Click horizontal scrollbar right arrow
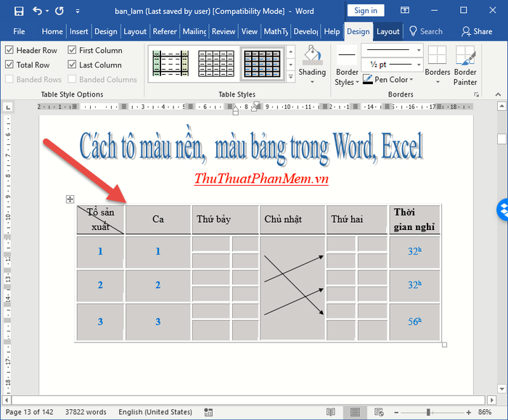 (x=492, y=400)
